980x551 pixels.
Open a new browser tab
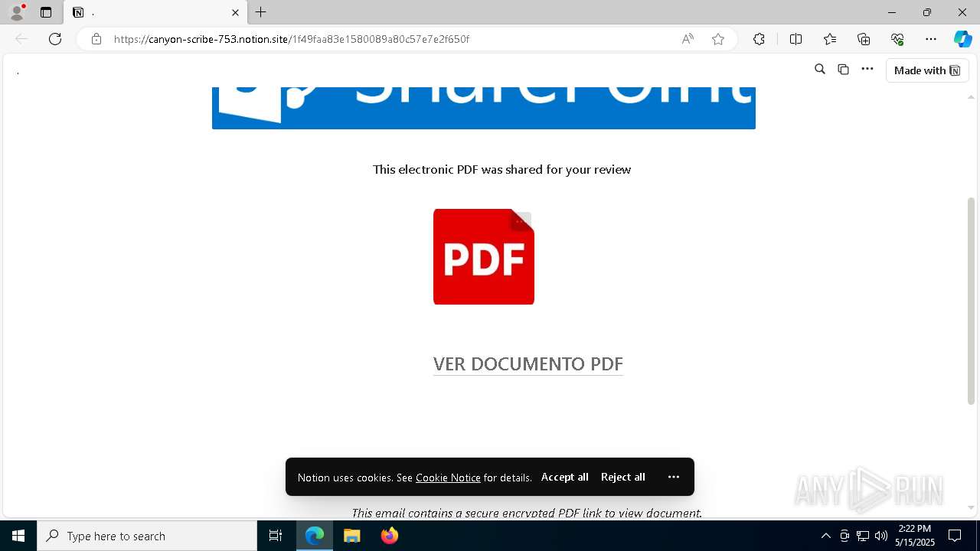[261, 12]
